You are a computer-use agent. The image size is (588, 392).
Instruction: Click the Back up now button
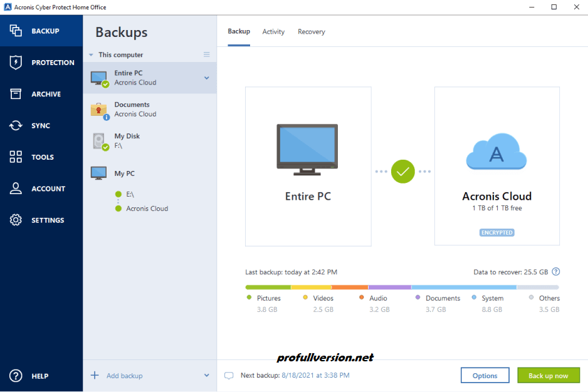pos(548,375)
